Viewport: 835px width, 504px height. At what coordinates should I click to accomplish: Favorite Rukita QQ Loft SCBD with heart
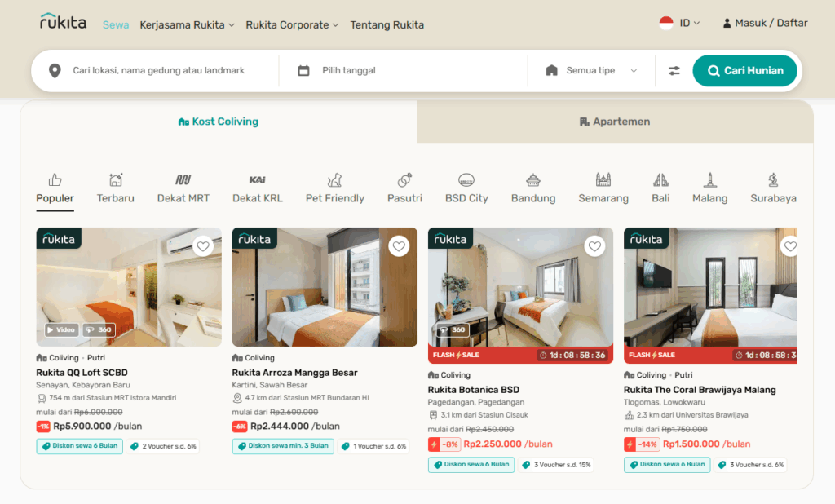point(202,246)
